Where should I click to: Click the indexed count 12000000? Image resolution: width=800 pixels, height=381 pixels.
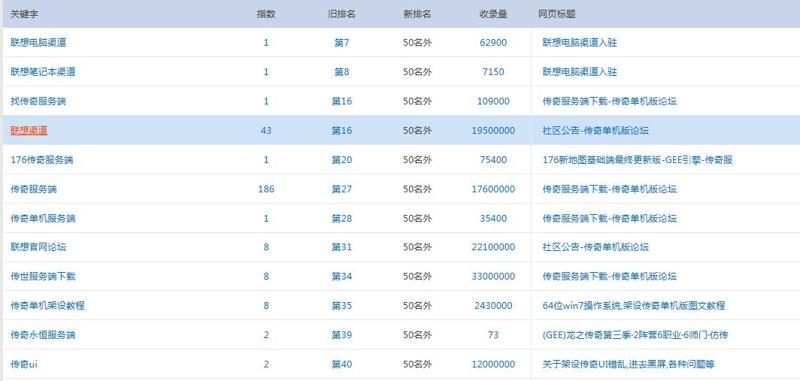(493, 365)
